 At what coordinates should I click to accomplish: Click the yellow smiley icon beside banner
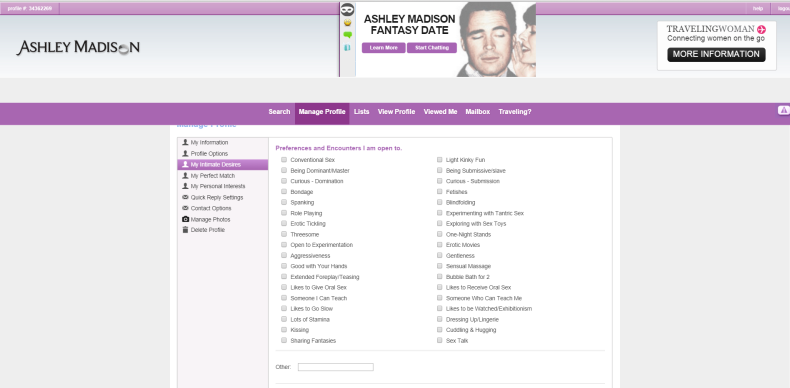point(347,23)
